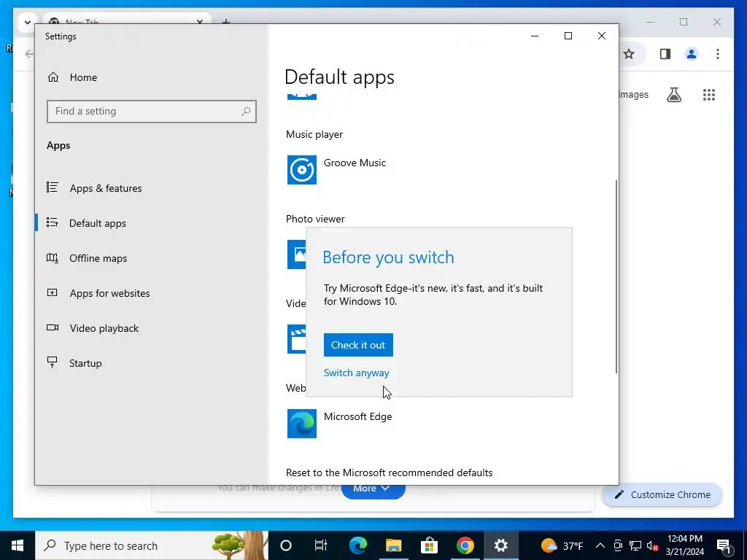Switch to Chrome from taskbar
The width and height of the screenshot is (747, 560).
[465, 545]
